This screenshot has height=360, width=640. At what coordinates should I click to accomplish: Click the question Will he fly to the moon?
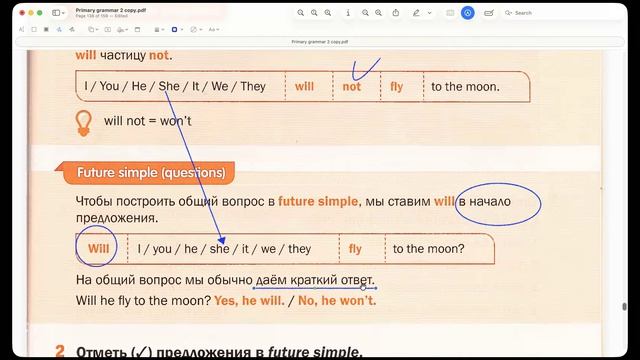tap(143, 301)
